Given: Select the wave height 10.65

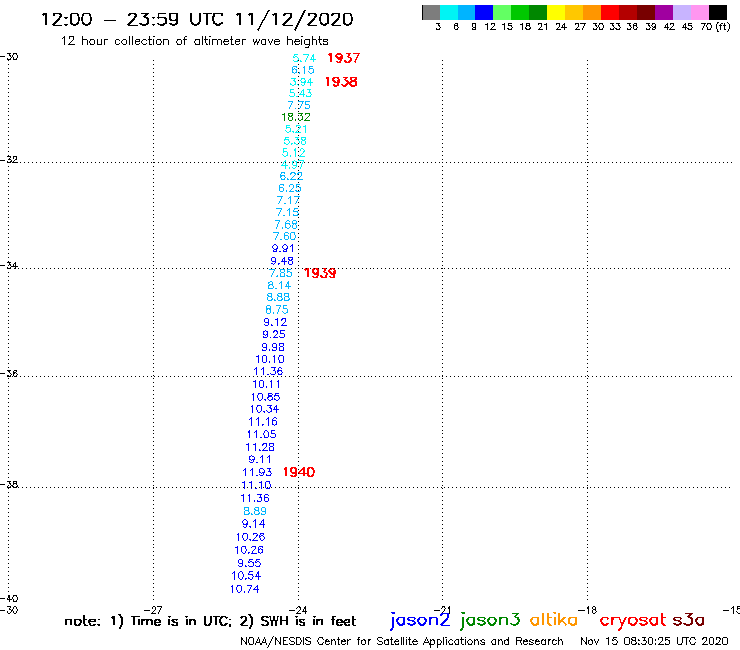Looking at the screenshot, I should pos(265,397).
